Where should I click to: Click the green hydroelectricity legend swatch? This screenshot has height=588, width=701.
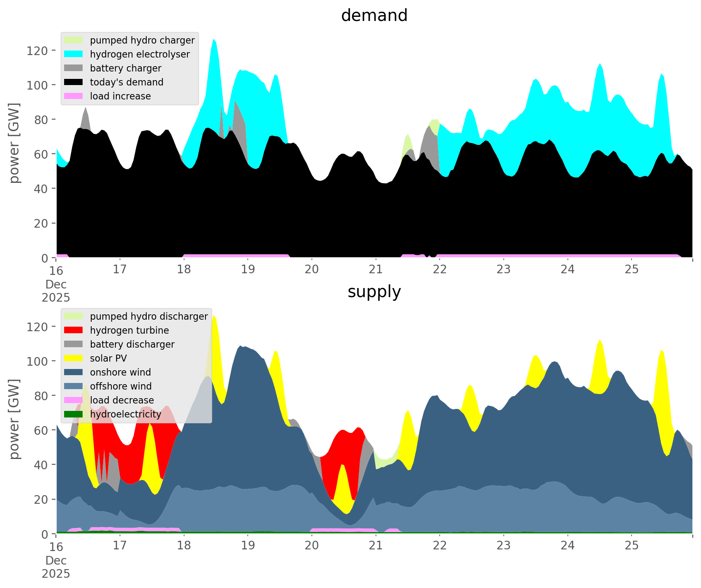click(x=74, y=414)
